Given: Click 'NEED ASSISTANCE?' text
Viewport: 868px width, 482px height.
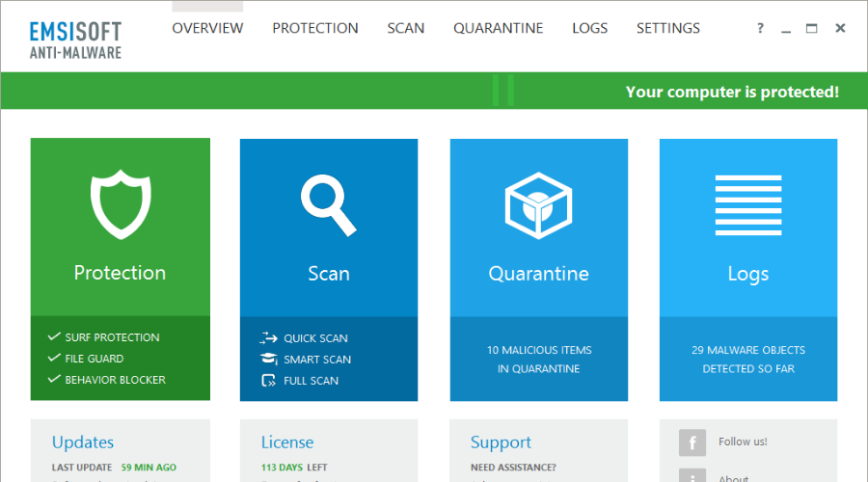Looking at the screenshot, I should pyautogui.click(x=513, y=468).
